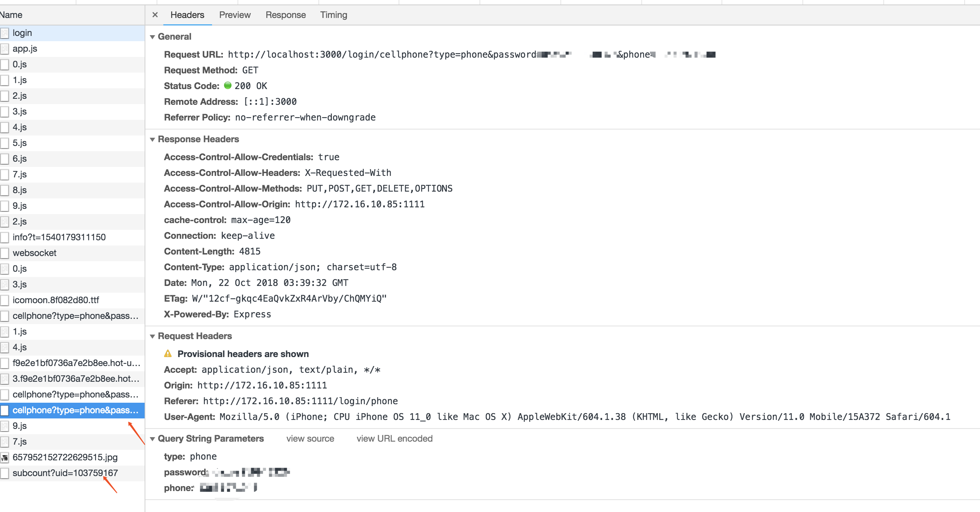Collapse the Query String Parameters section

tap(152, 439)
